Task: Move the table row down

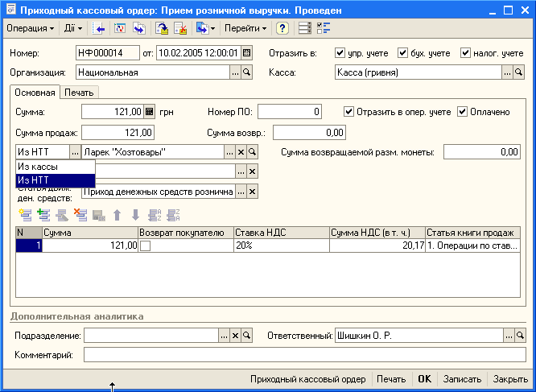Action: (135, 215)
